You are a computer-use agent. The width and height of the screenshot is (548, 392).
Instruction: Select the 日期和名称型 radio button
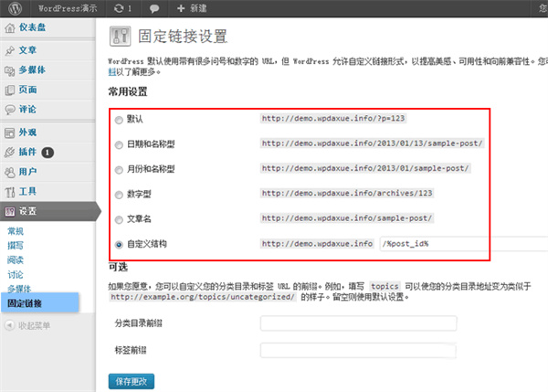pos(119,144)
